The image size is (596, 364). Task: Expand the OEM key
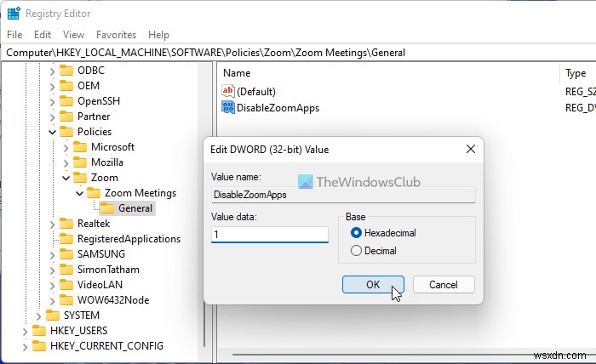coord(52,86)
